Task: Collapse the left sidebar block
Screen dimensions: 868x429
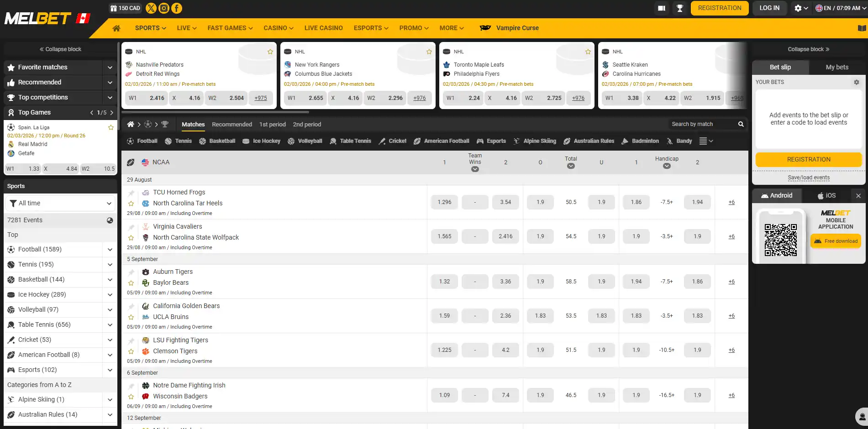Action: 60,49
